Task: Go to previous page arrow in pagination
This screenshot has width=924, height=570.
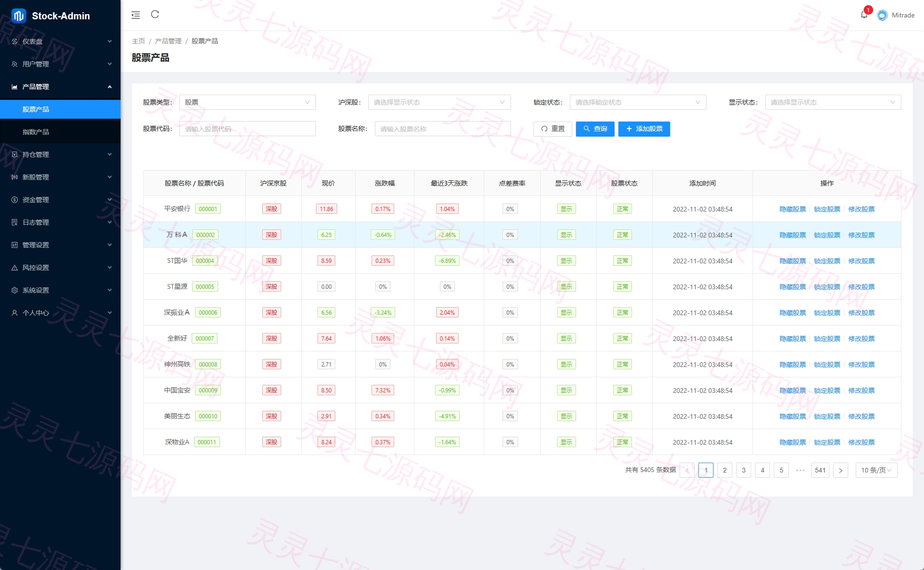Action: click(x=687, y=470)
